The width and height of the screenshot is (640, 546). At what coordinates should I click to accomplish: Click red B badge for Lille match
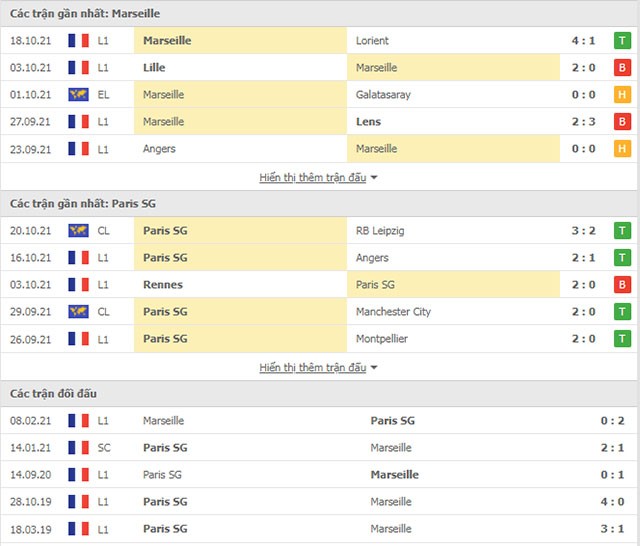pyautogui.click(x=622, y=67)
